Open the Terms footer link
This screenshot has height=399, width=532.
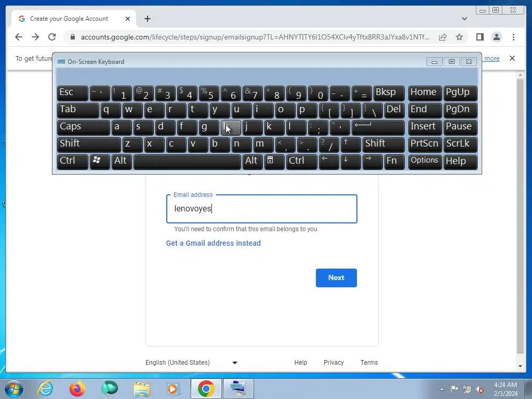click(369, 362)
